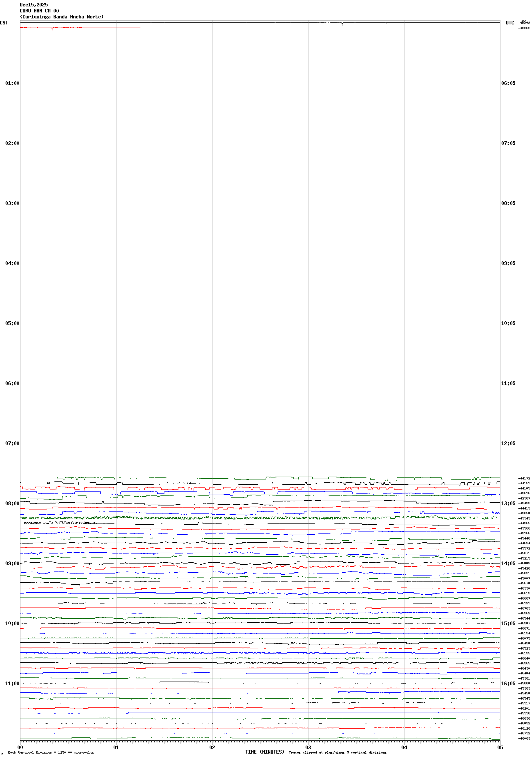The width and height of the screenshot is (532, 758).
Task: Click the 06:05 UTC time label
Action: point(508,83)
